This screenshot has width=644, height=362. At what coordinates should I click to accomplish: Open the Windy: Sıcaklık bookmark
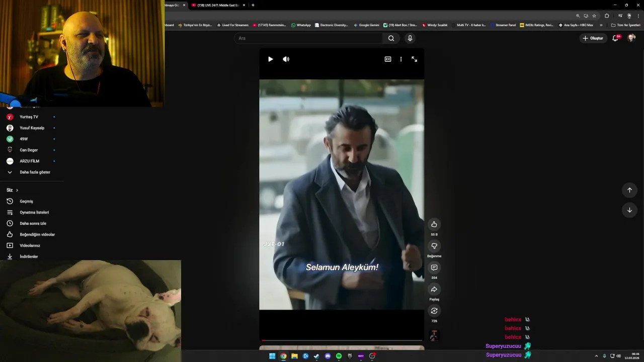click(x=435, y=25)
